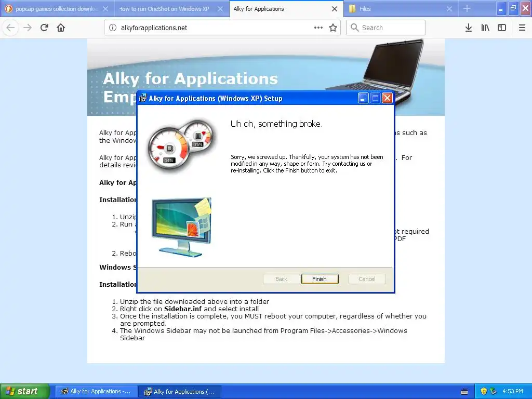Click the step starting 'Once the installation is complete'
The width and height of the screenshot is (532, 399).
(x=273, y=320)
